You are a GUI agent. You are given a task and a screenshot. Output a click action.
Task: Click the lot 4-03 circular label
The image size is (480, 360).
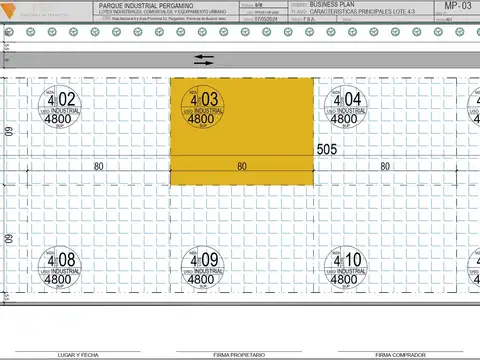[202, 107]
